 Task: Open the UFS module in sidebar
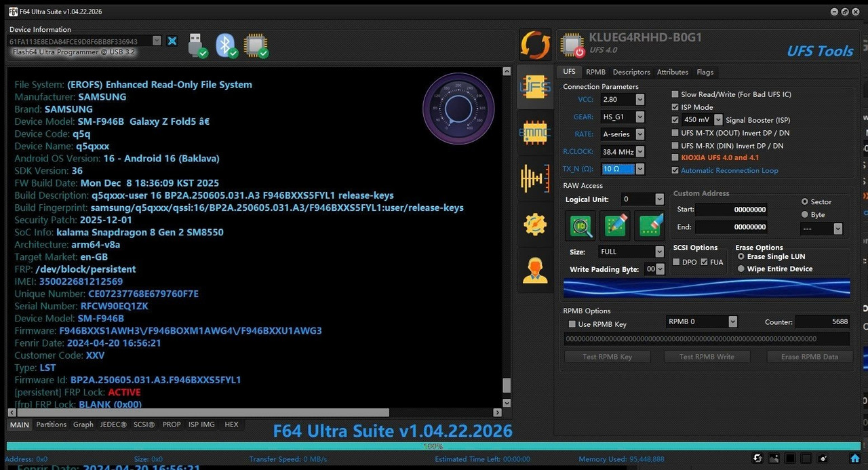click(x=535, y=87)
